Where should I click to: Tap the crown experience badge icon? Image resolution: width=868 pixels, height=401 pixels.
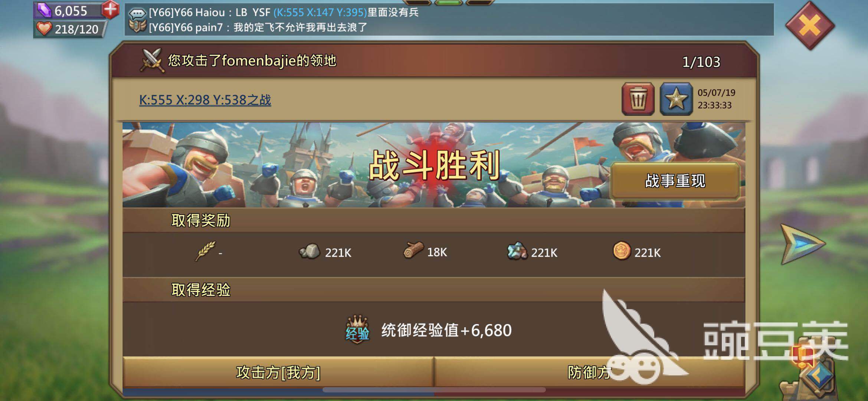pos(357,329)
